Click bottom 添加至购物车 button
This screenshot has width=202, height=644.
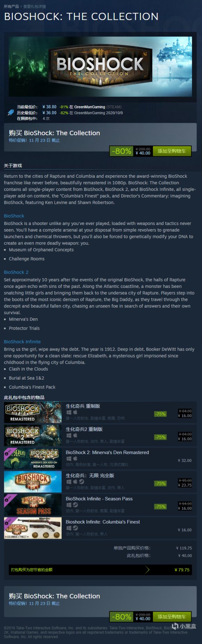click(172, 617)
